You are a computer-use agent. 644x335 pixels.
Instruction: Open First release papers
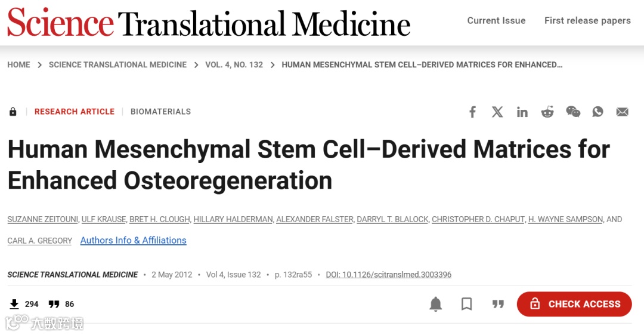coord(587,20)
